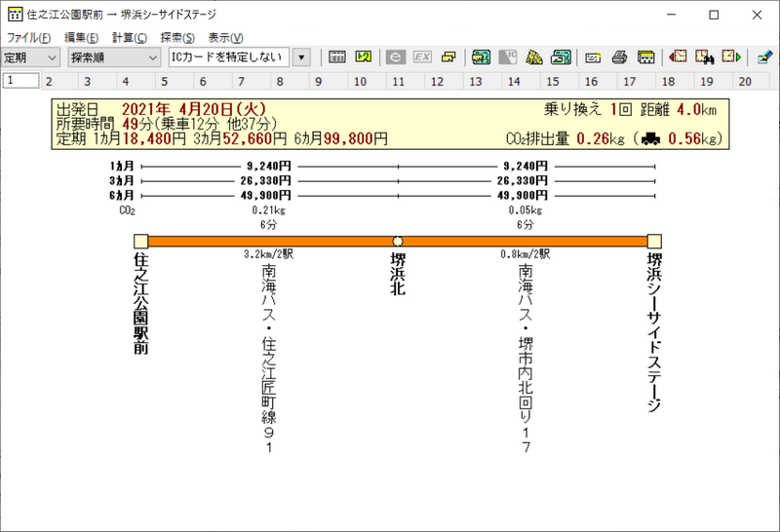This screenshot has height=532, width=780.
Task: Open the ファイル(F) menu
Action: coord(29,38)
